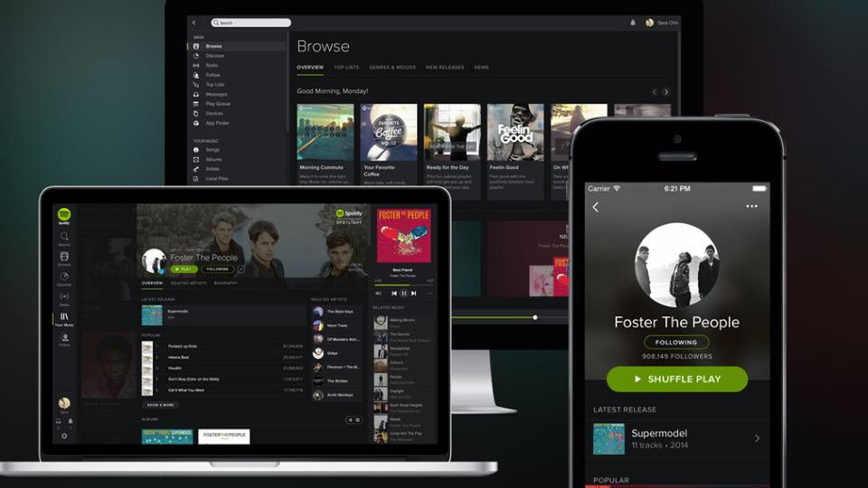Image resolution: width=868 pixels, height=488 pixels.
Task: Go back using monitor's top-left arrow
Action: tap(194, 23)
